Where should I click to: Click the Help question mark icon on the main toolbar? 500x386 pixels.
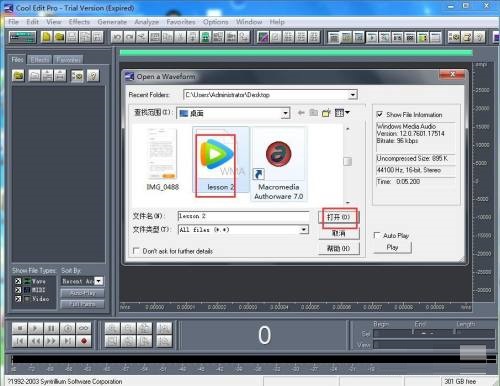479,37
